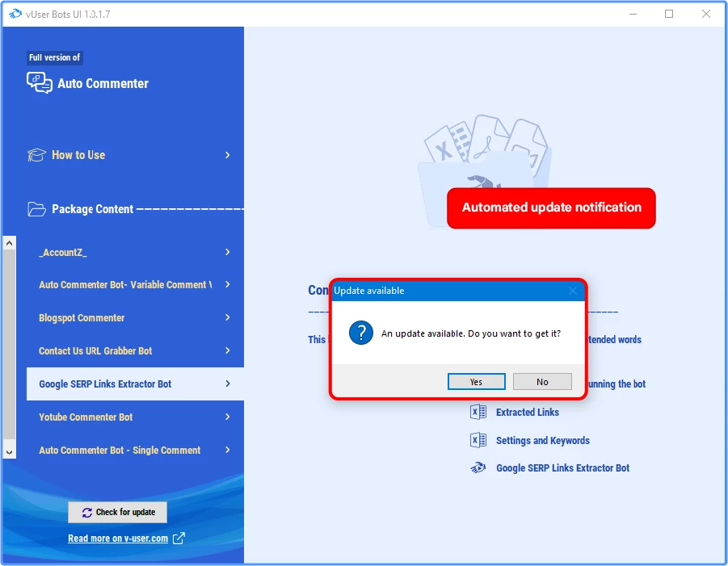The height and width of the screenshot is (566, 728).
Task: Expand the Yotube Commenter Bot chevron
Action: click(x=228, y=417)
